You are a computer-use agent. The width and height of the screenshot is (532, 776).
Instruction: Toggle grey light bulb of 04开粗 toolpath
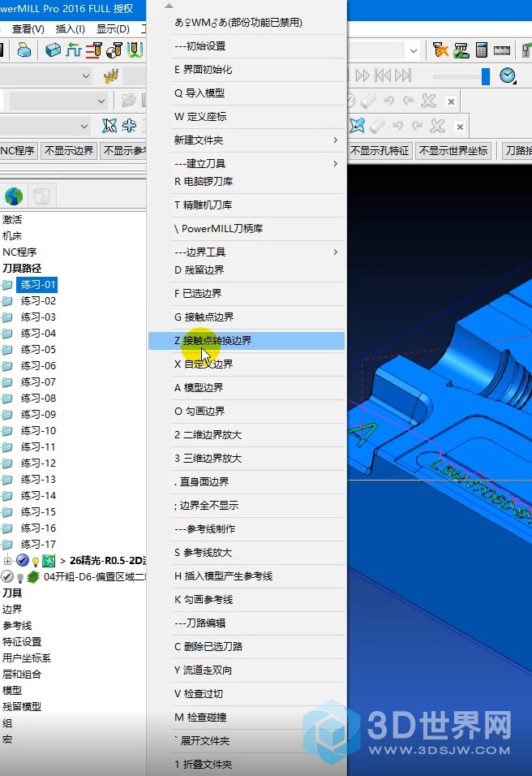(20, 578)
